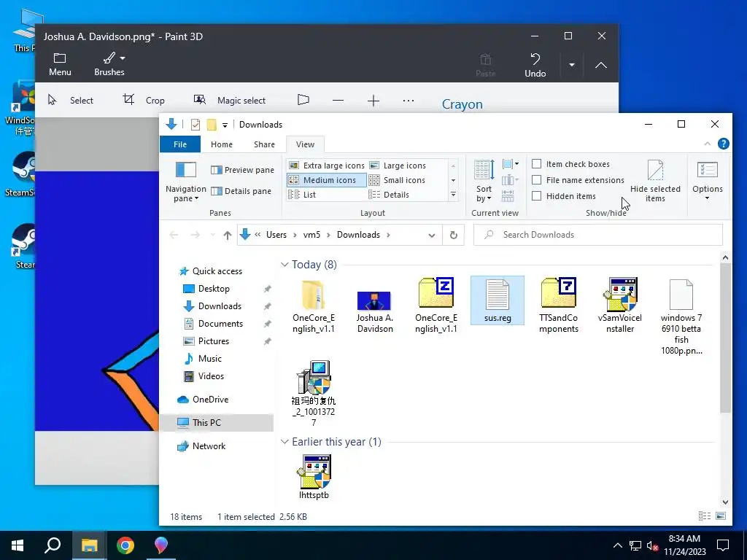Switch layout to Large icons
The width and height of the screenshot is (747, 560).
pyautogui.click(x=398, y=166)
